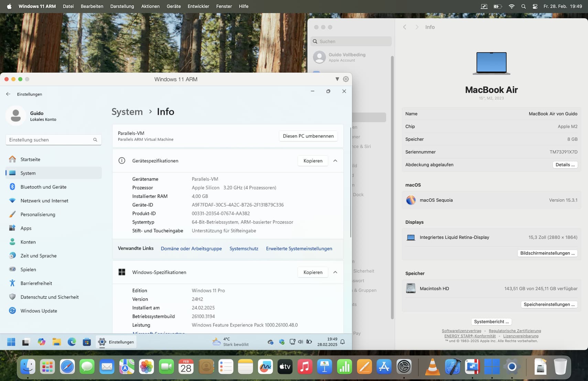This screenshot has height=381, width=588.
Task: Open Microsoft Store from Windows taskbar
Action: 87,342
